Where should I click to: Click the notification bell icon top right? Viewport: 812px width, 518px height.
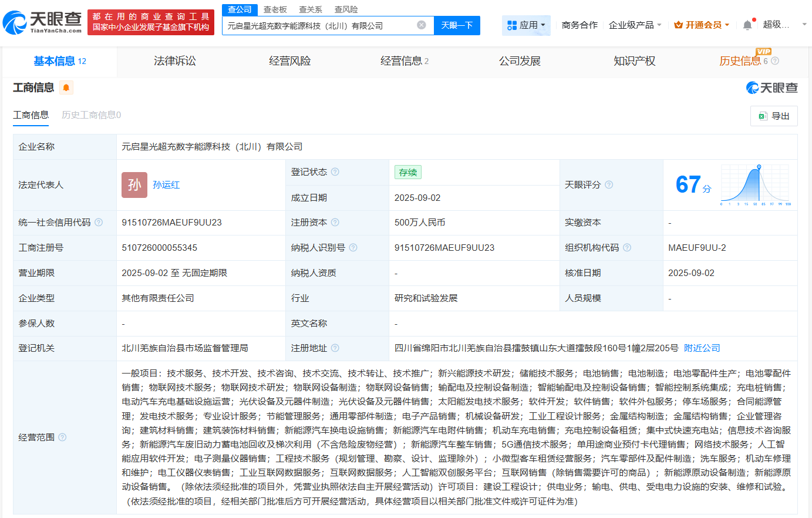tap(747, 25)
